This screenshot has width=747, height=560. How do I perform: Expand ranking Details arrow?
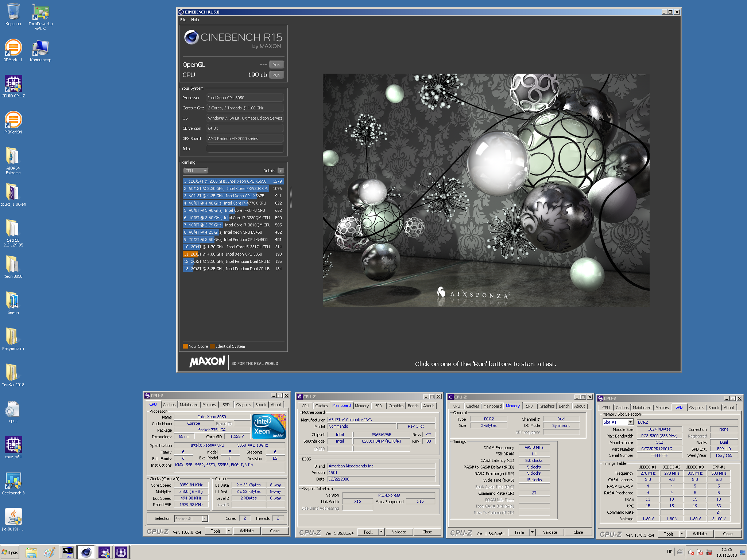(281, 171)
